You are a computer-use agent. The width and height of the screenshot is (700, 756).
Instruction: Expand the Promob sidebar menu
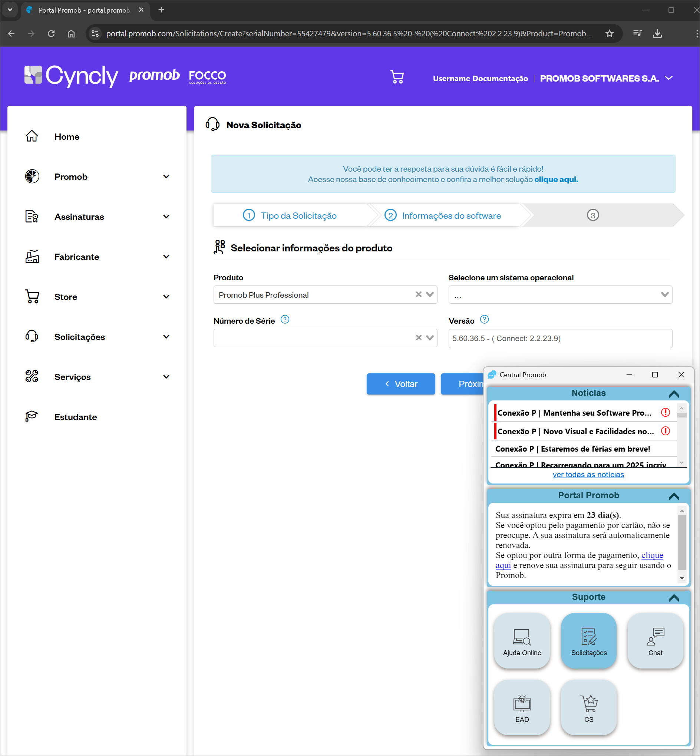point(166,176)
